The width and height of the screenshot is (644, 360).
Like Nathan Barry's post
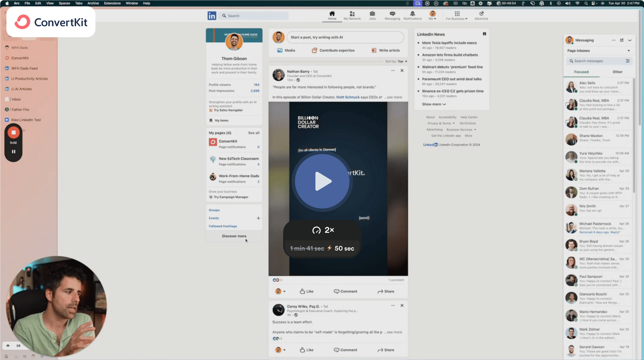pos(306,291)
